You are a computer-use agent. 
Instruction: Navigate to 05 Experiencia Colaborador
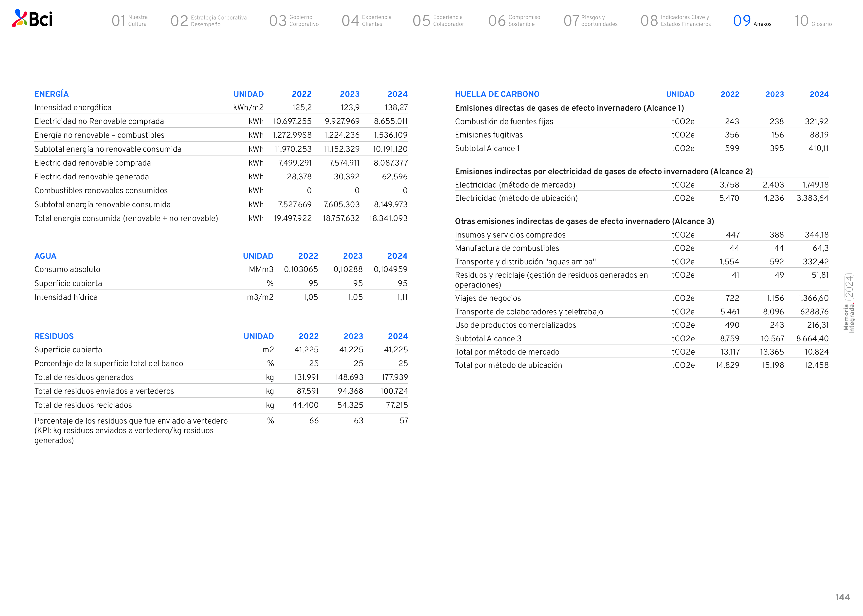tap(438, 20)
